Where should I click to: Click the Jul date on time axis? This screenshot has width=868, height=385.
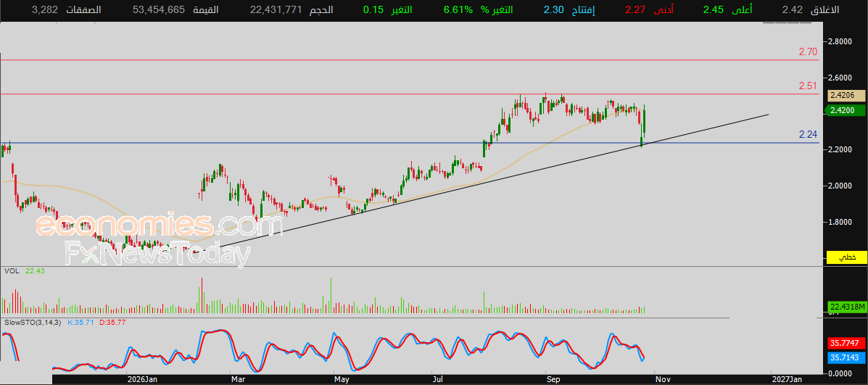pos(437,379)
